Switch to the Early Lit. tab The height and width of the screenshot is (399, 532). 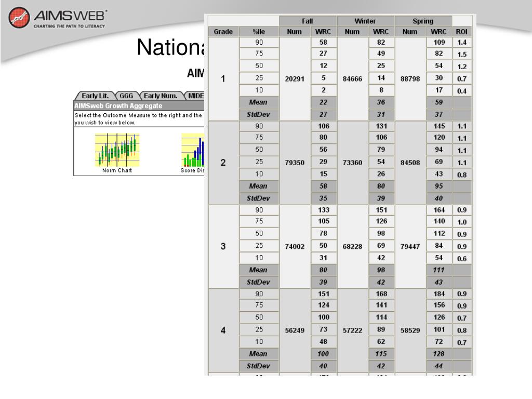[96, 96]
